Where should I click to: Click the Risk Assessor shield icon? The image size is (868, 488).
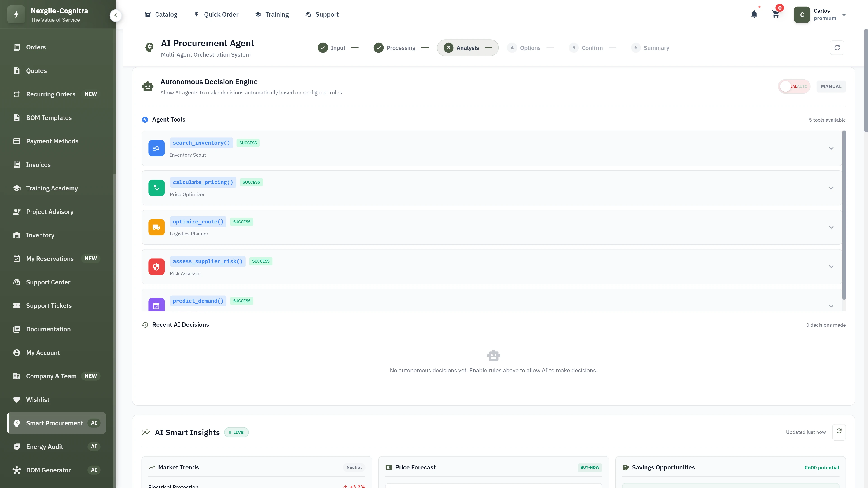pyautogui.click(x=156, y=266)
